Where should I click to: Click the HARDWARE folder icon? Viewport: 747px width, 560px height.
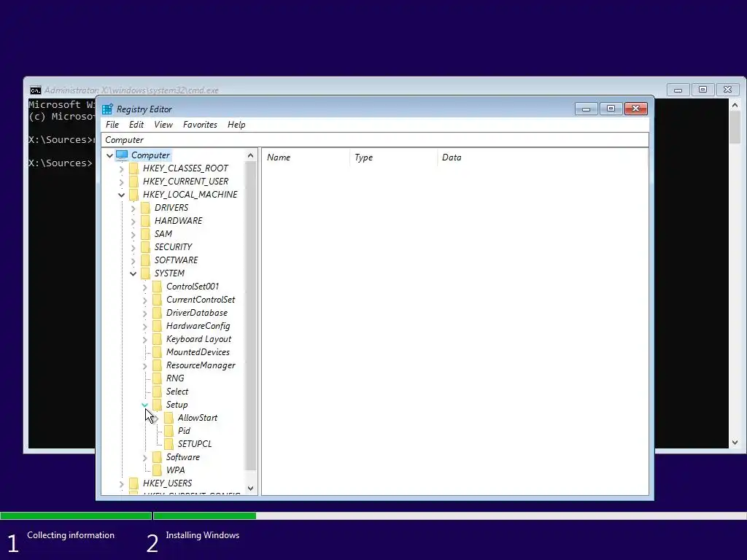click(146, 221)
